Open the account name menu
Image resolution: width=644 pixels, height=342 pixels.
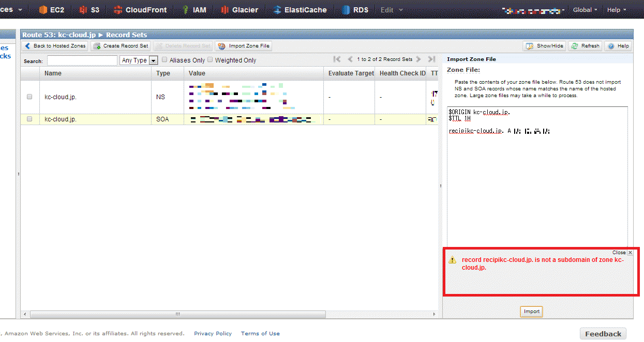[533, 10]
